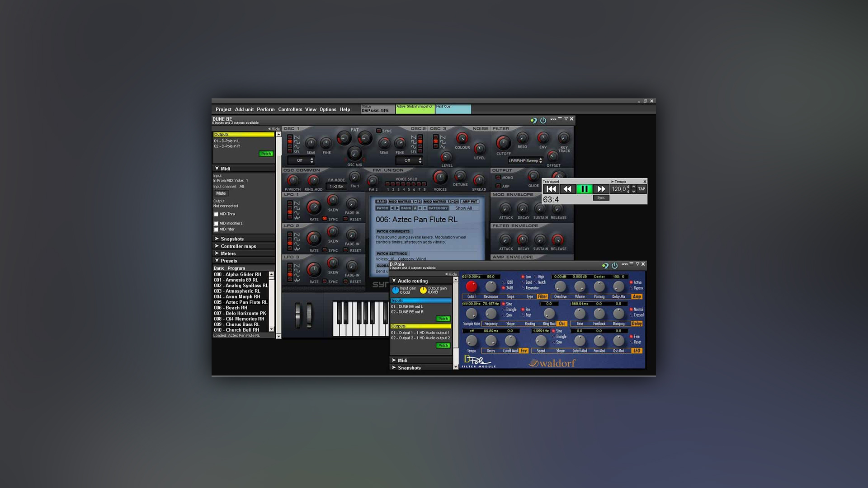868x488 pixels.
Task: Click the fast-forward transport icon
Action: [x=601, y=189]
